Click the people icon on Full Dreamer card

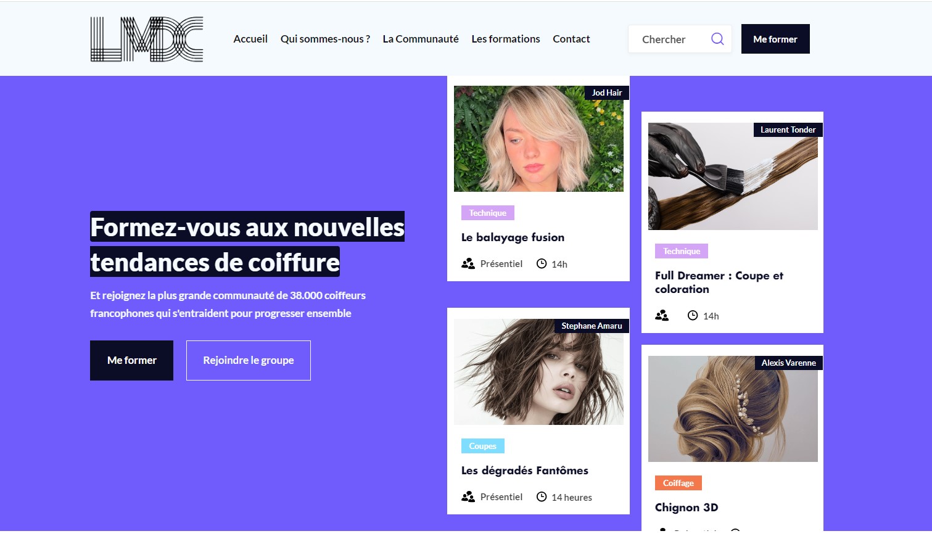[662, 316]
